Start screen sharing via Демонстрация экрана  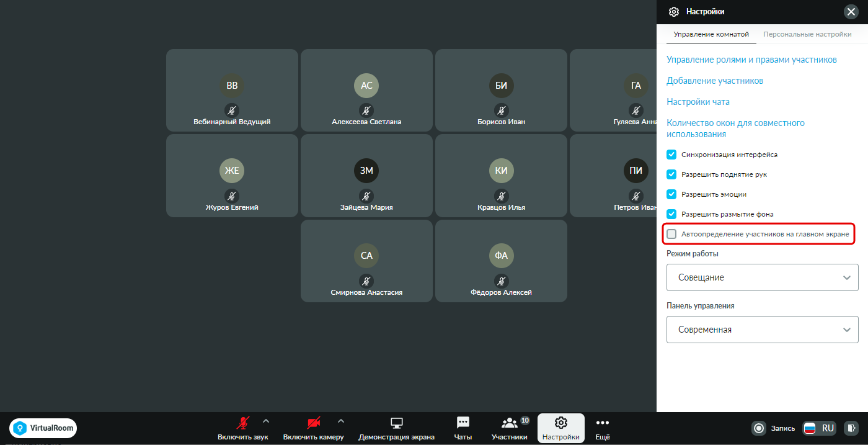pyautogui.click(x=397, y=428)
